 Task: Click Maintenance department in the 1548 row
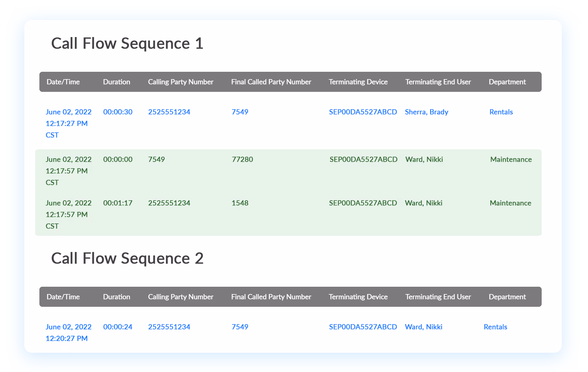tap(510, 203)
